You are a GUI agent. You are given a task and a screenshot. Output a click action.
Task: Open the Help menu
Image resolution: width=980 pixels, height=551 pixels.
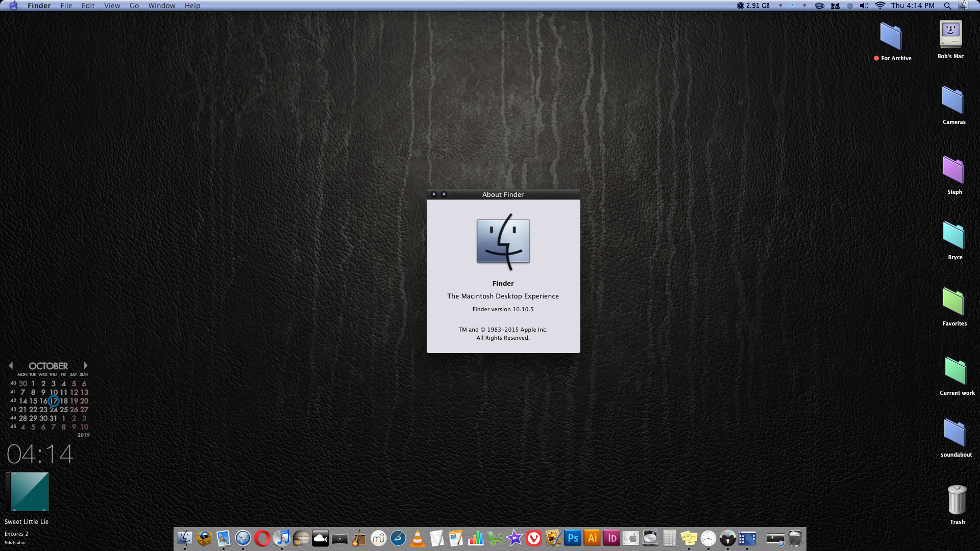point(192,6)
